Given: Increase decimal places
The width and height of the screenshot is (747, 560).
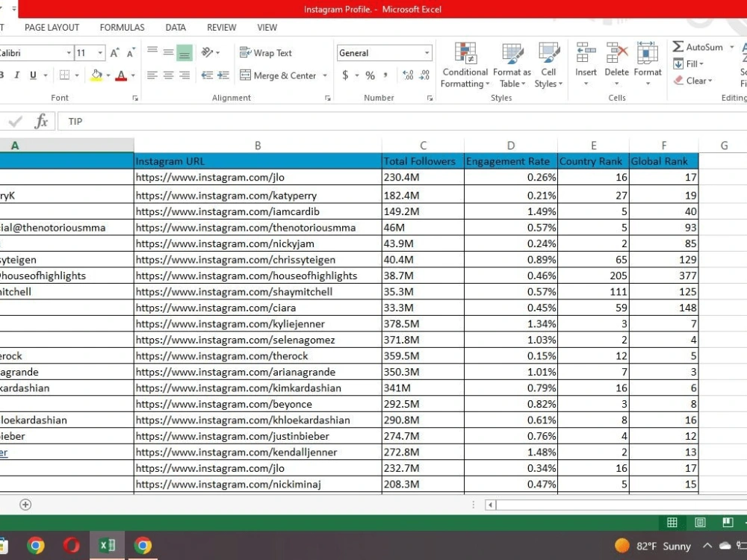Looking at the screenshot, I should pyautogui.click(x=408, y=75).
